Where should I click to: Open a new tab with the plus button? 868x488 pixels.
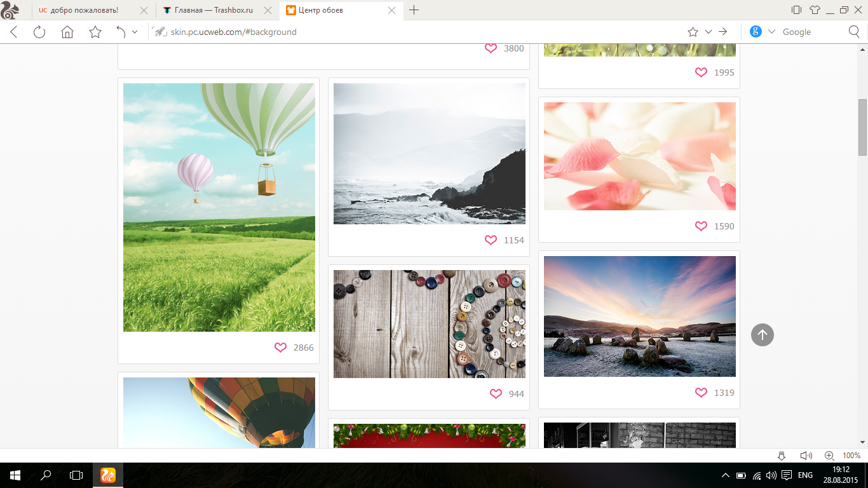tap(414, 10)
